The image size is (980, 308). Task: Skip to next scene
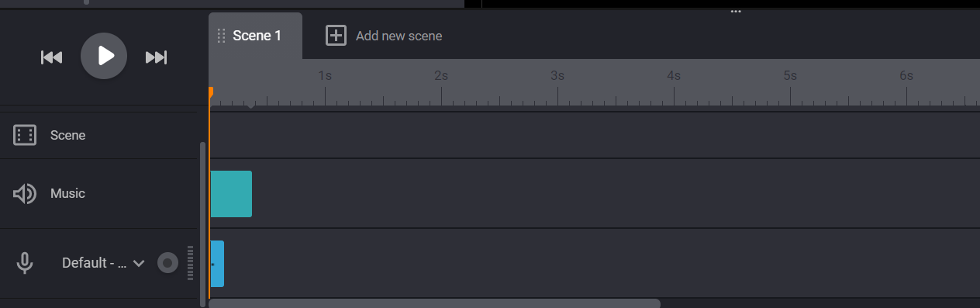coord(156,57)
